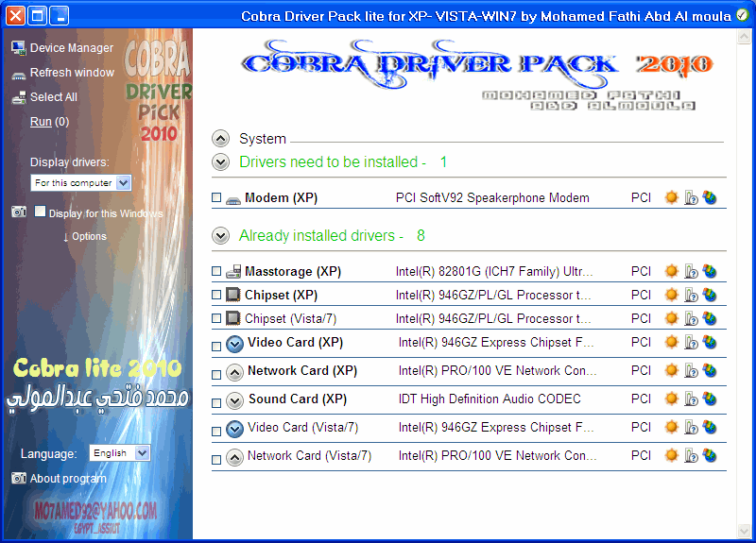
Task: Tick the Modem (XP) checkbox
Action: tap(216, 197)
